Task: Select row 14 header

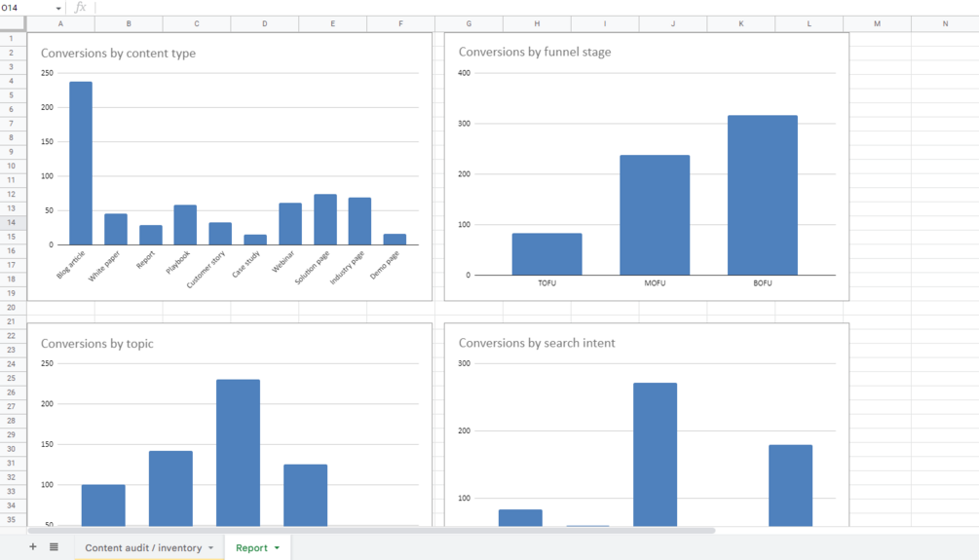Action: pos(12,222)
